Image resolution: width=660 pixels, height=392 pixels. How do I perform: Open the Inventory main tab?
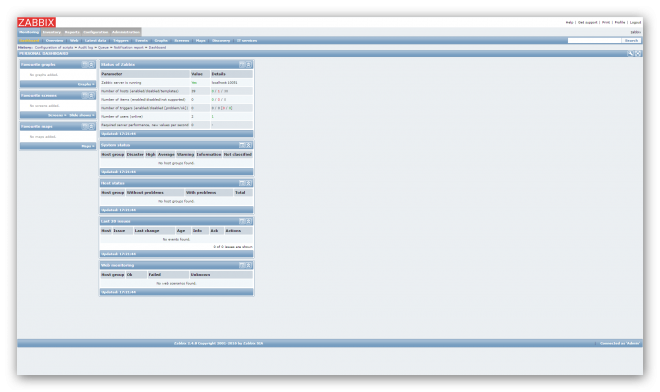tap(51, 32)
